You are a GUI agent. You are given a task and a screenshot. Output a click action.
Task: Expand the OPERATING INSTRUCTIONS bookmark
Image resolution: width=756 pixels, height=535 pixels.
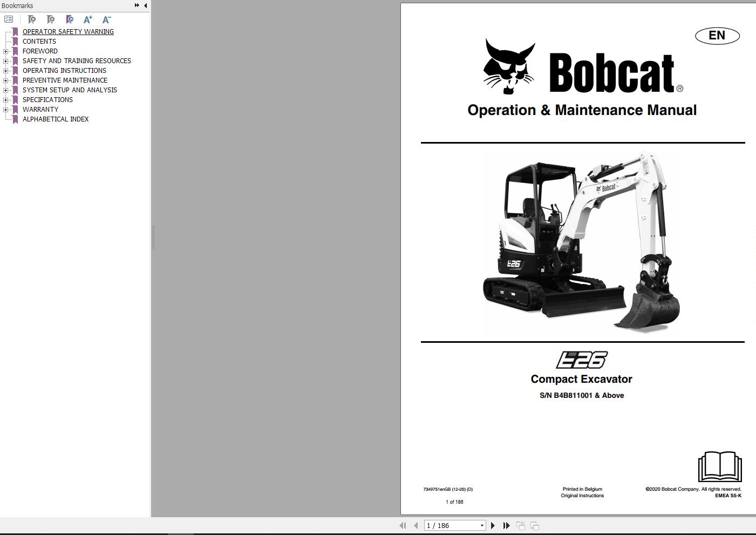(x=6, y=71)
